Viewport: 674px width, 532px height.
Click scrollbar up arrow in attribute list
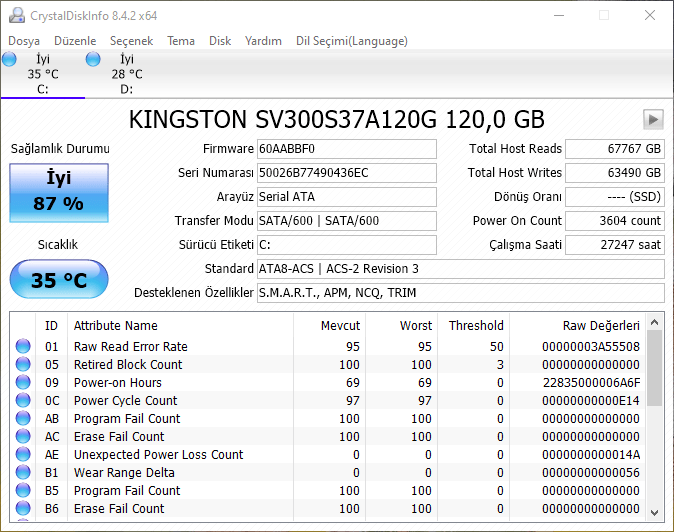(x=655, y=322)
